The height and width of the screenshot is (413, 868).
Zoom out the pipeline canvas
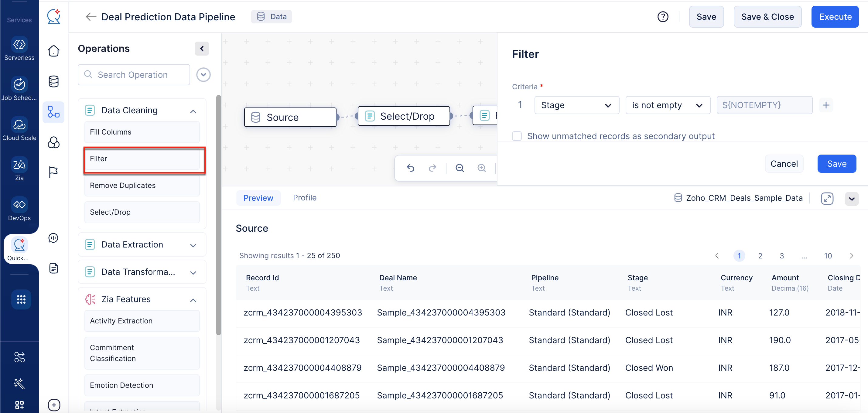point(460,168)
